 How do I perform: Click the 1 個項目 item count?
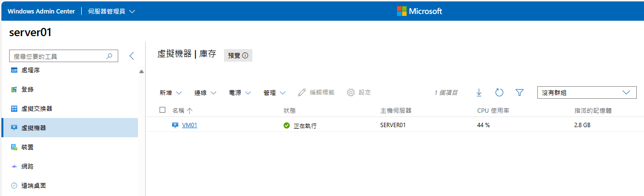pos(446,92)
